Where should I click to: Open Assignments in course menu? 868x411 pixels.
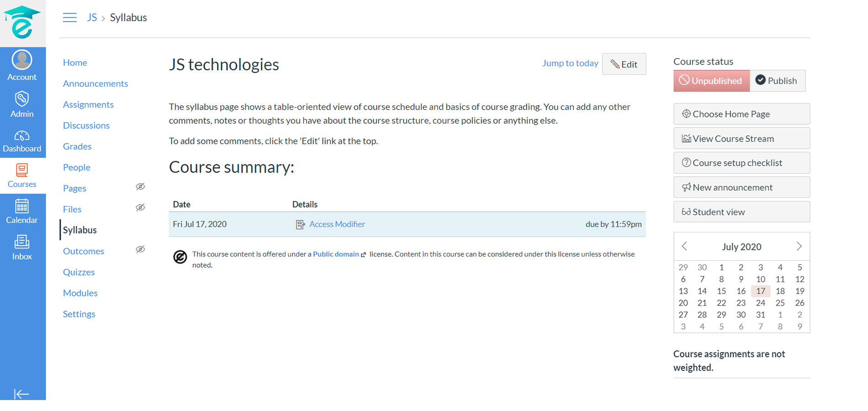(x=88, y=105)
